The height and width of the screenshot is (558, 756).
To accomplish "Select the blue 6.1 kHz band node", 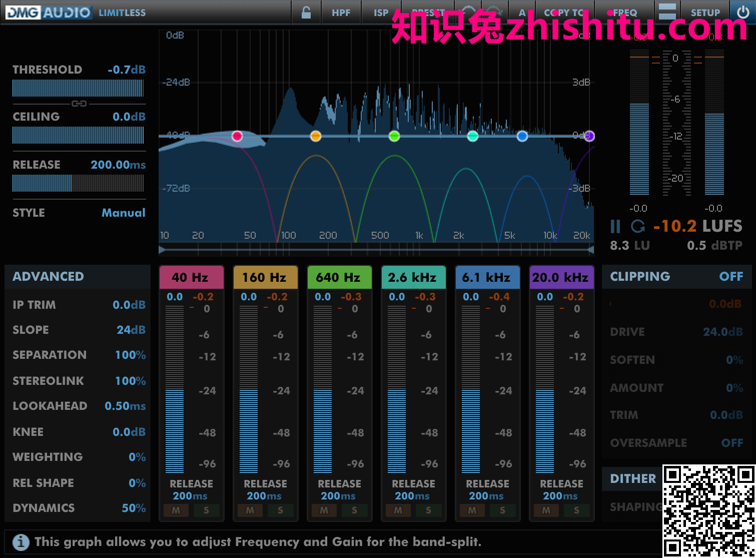I will pos(522,136).
